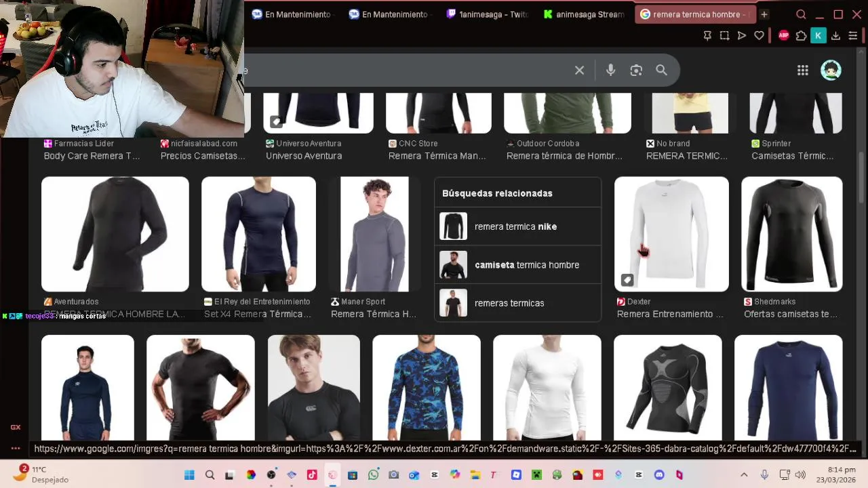
Task: Clear the Google search box
Action: click(x=579, y=70)
